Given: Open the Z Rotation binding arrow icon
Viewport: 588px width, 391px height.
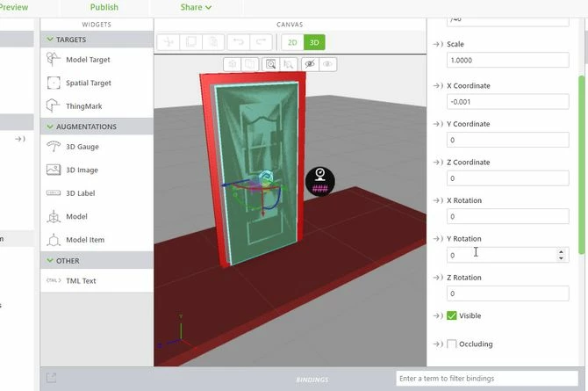Looking at the screenshot, I should pos(438,278).
